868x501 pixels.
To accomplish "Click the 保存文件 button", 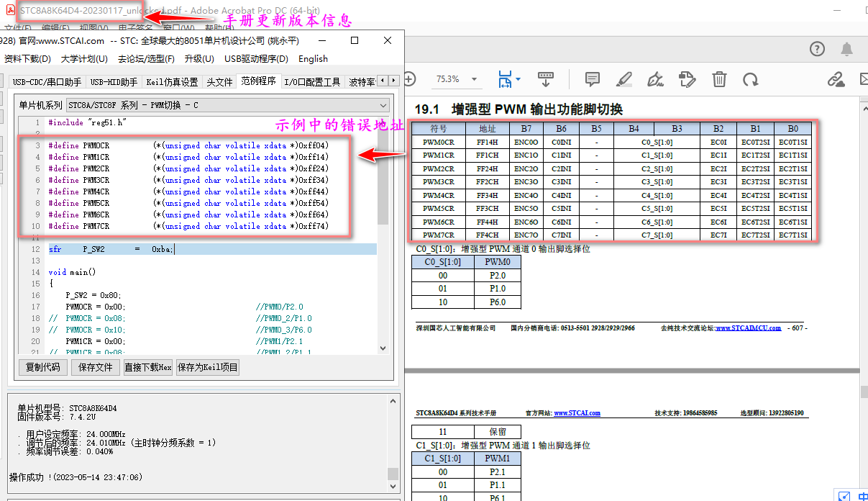I will (x=96, y=367).
